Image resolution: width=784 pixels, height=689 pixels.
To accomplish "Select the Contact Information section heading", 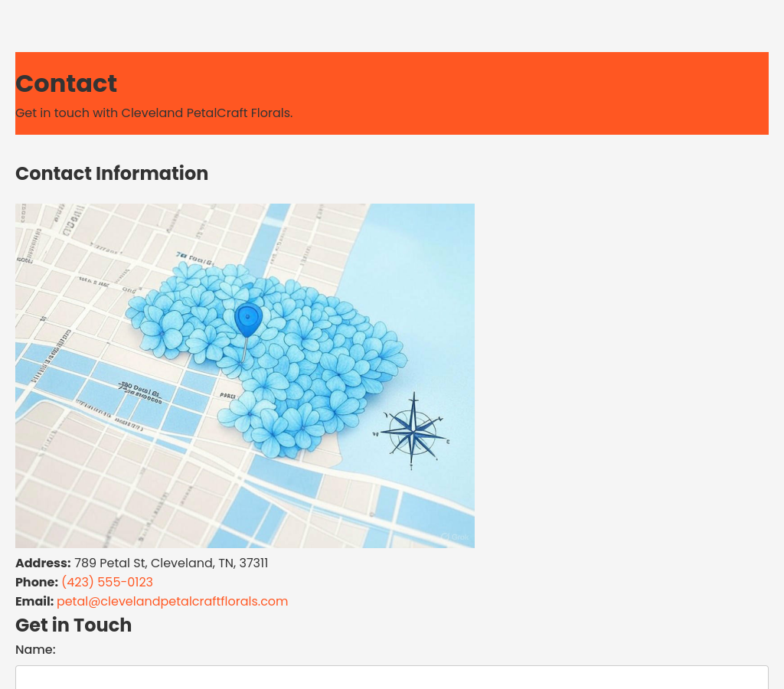I will click(x=112, y=174).
